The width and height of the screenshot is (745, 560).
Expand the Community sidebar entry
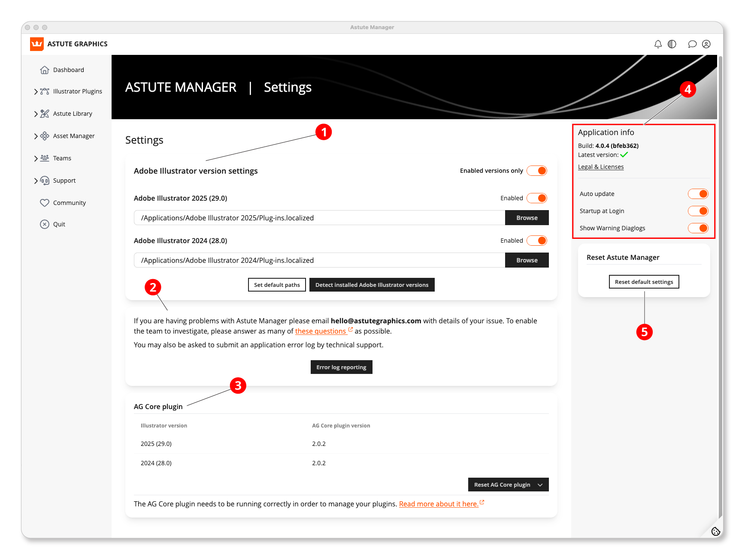(x=70, y=202)
